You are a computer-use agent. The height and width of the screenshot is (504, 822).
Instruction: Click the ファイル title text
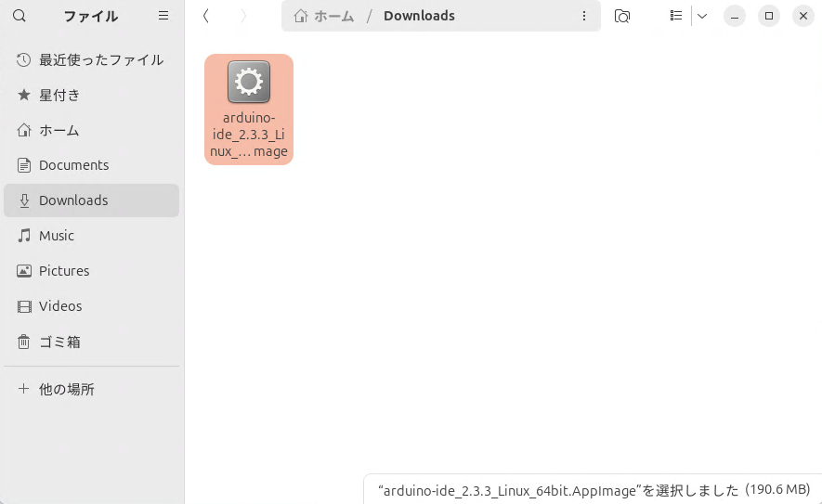click(91, 16)
